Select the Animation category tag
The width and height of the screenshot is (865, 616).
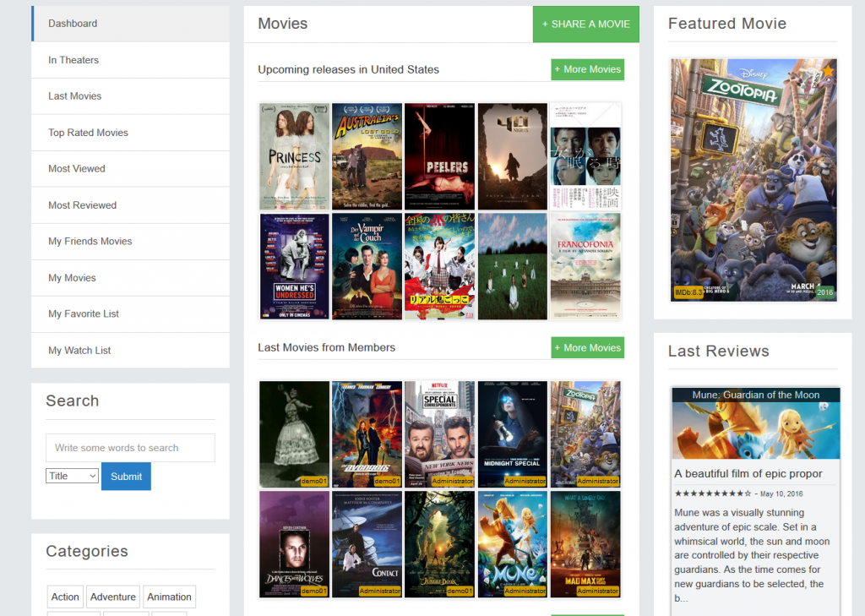(169, 597)
